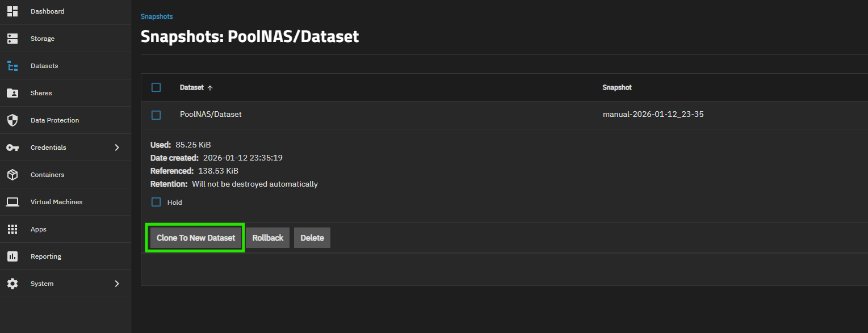Image resolution: width=868 pixels, height=333 pixels.
Task: Click the Containers box icon
Action: click(12, 175)
